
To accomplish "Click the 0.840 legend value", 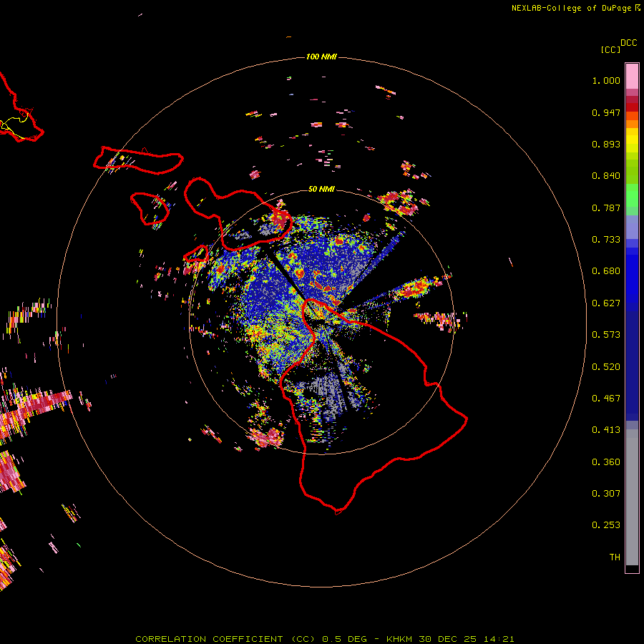I will (x=606, y=176).
